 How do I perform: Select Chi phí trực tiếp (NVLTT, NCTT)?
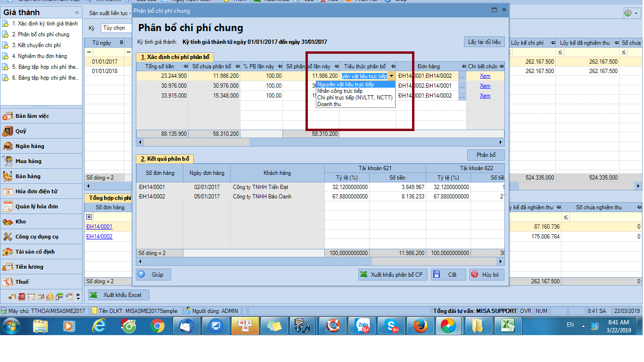355,98
